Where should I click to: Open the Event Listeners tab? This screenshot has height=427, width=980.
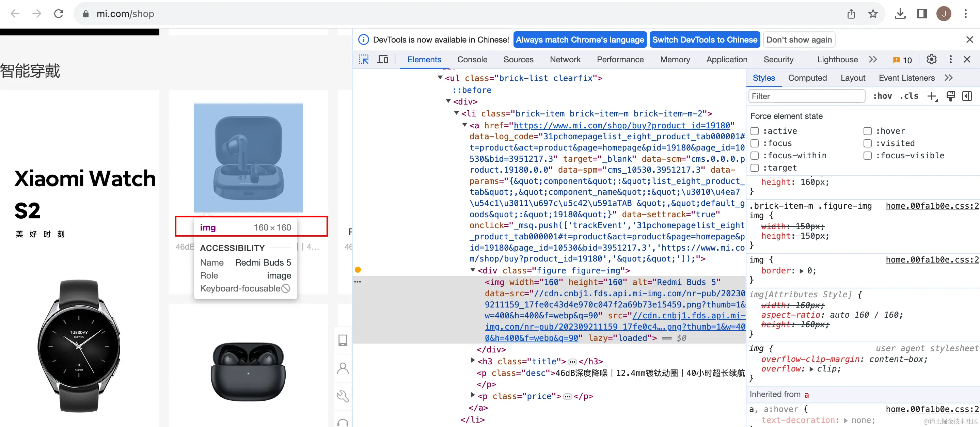coord(906,78)
